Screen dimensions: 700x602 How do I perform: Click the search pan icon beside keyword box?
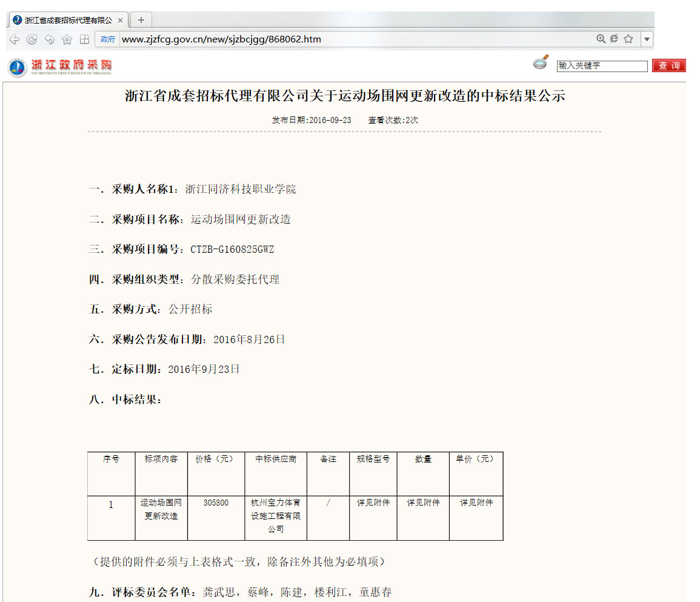tap(541, 62)
